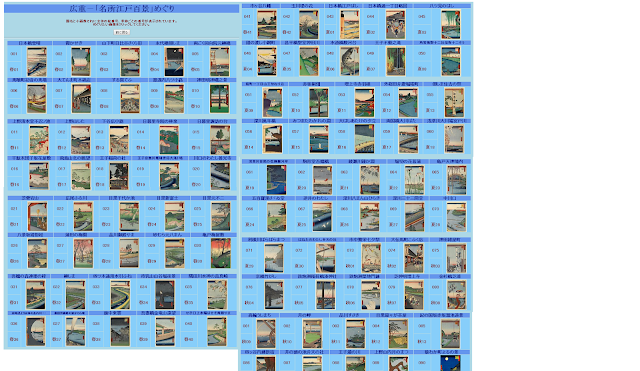Open print 010 green trees thumbnail

pos(220,99)
